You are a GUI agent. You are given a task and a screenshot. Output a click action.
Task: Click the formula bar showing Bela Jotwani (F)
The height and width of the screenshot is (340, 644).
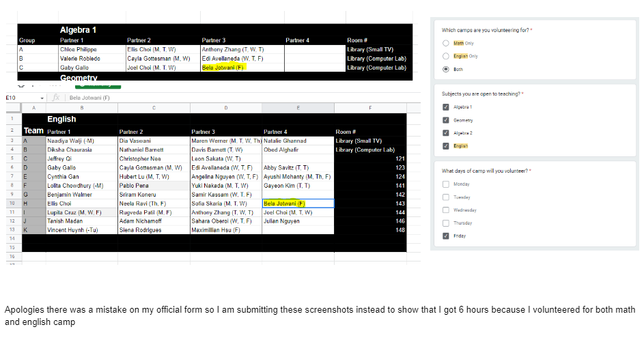[x=242, y=98]
